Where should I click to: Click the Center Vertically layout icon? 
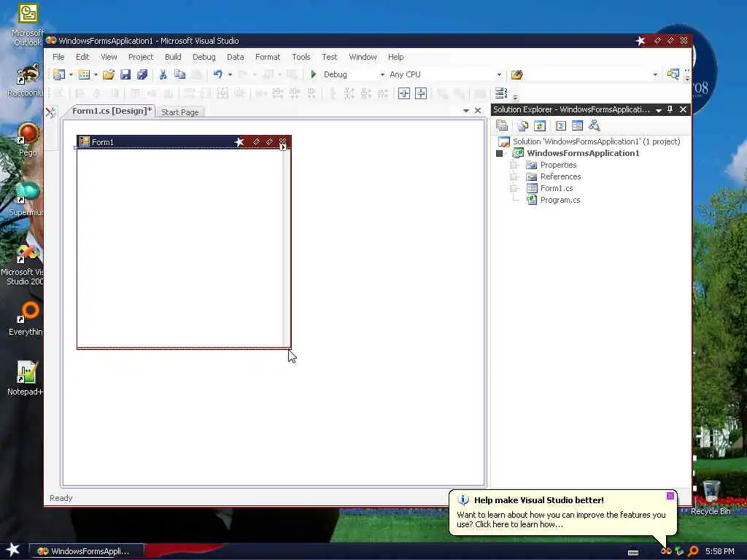point(421,93)
